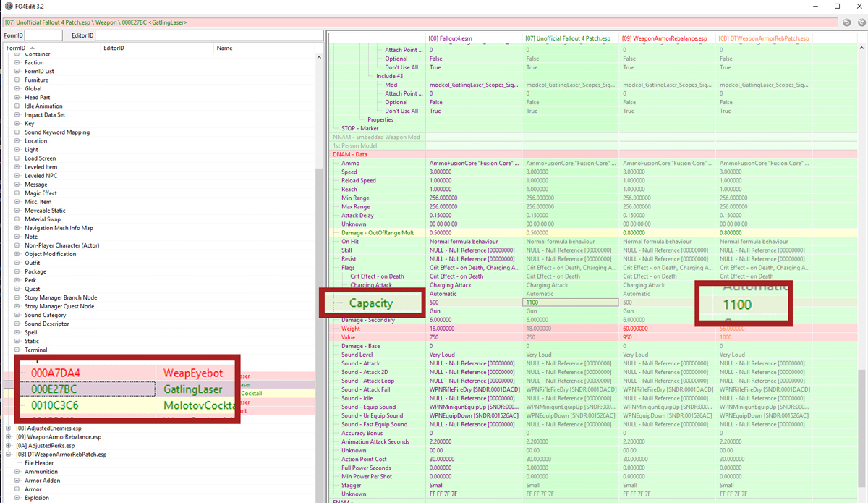Expand the Faction tree node
The width and height of the screenshot is (868, 503).
(17, 63)
